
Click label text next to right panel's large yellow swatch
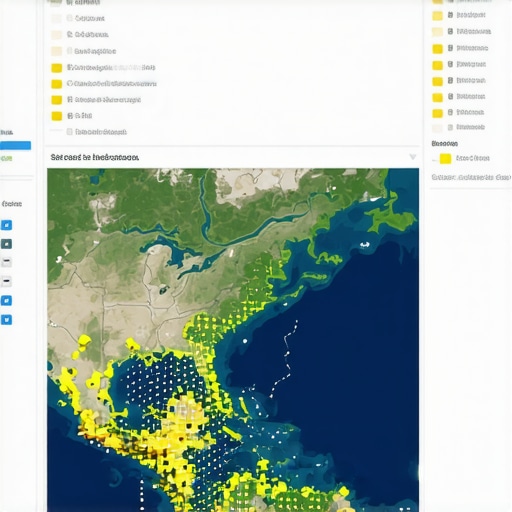(473, 158)
